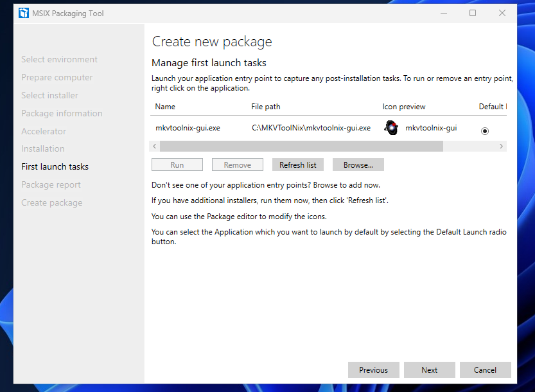Viewport: 535px width, 392px height.
Task: Select the Default Launch radio button for mkvtoolnix-gui
Action: [x=484, y=131]
